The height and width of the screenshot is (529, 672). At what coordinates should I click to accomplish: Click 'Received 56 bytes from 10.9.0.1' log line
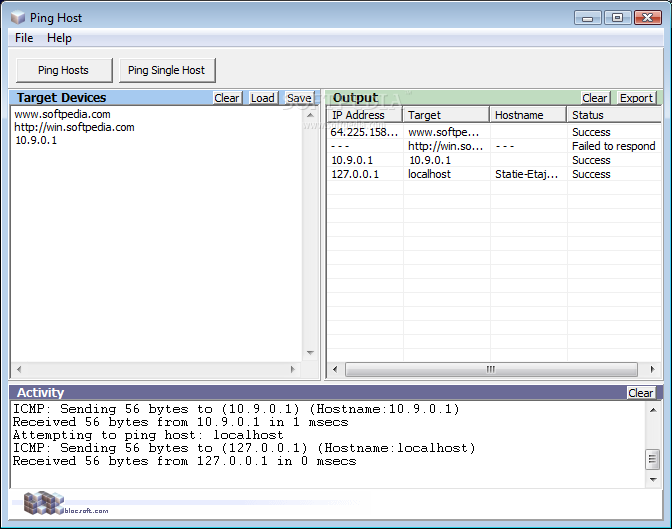180,422
